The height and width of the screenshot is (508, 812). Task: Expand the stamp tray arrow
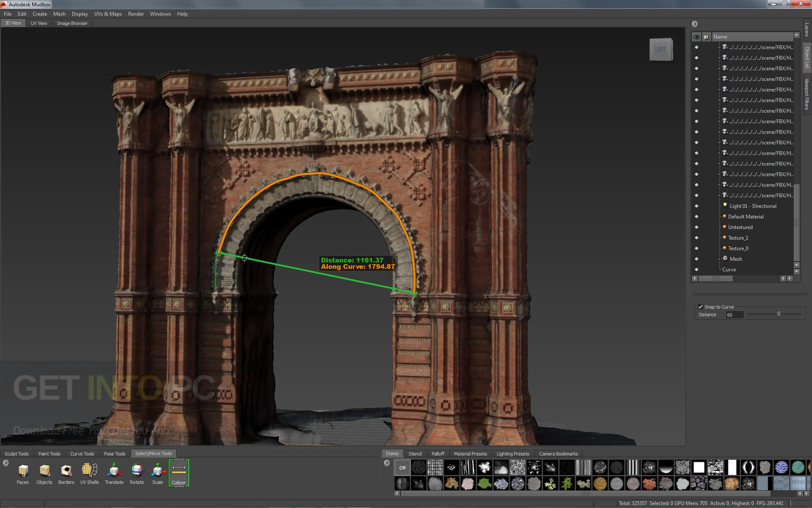pos(387,463)
